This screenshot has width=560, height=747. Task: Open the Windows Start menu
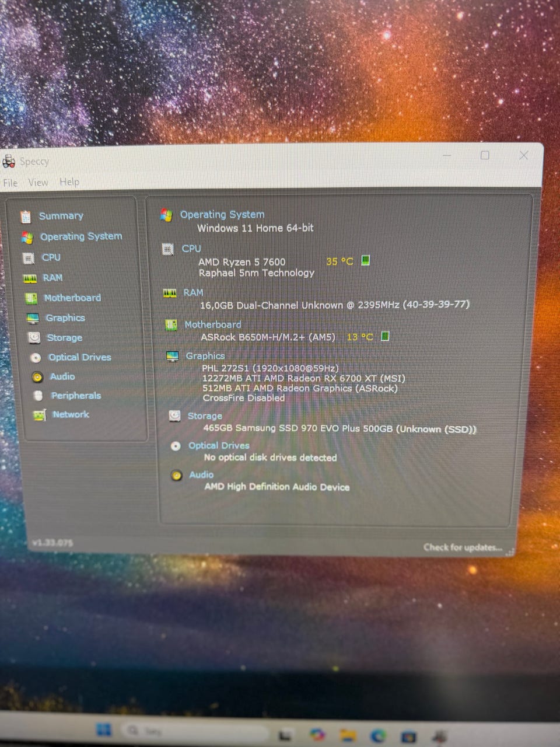pyautogui.click(x=104, y=729)
